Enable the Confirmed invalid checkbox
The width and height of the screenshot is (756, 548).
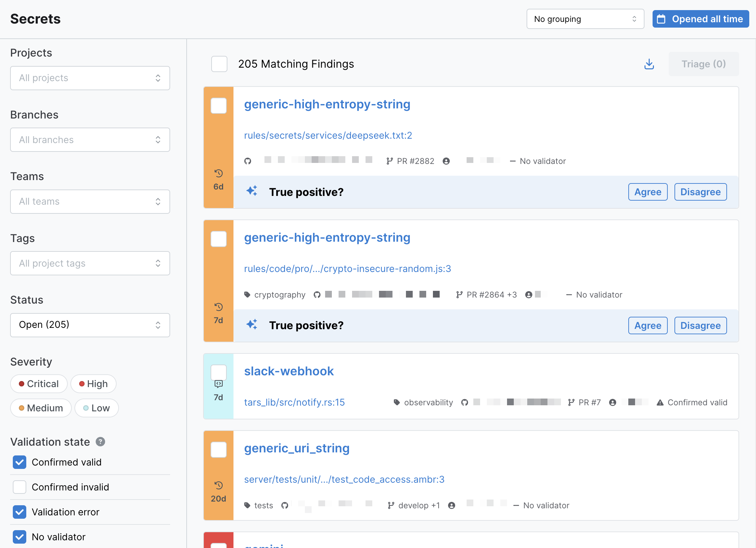[x=20, y=487]
